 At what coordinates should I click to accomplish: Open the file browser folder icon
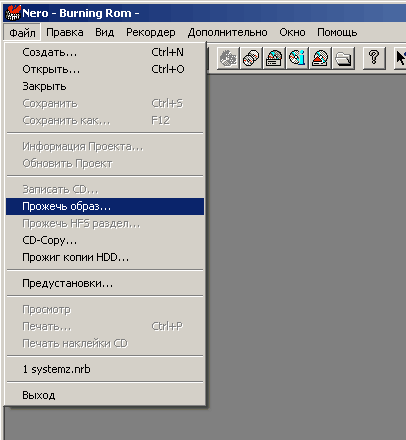[x=343, y=58]
